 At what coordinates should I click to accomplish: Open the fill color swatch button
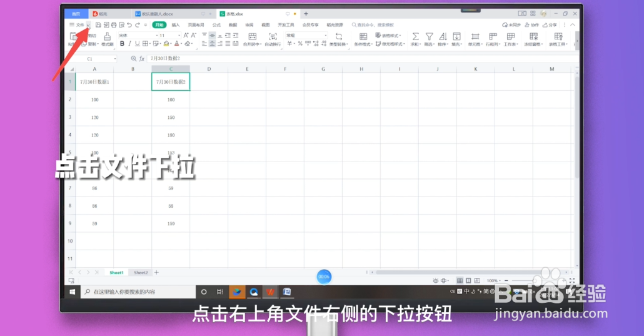(166, 44)
